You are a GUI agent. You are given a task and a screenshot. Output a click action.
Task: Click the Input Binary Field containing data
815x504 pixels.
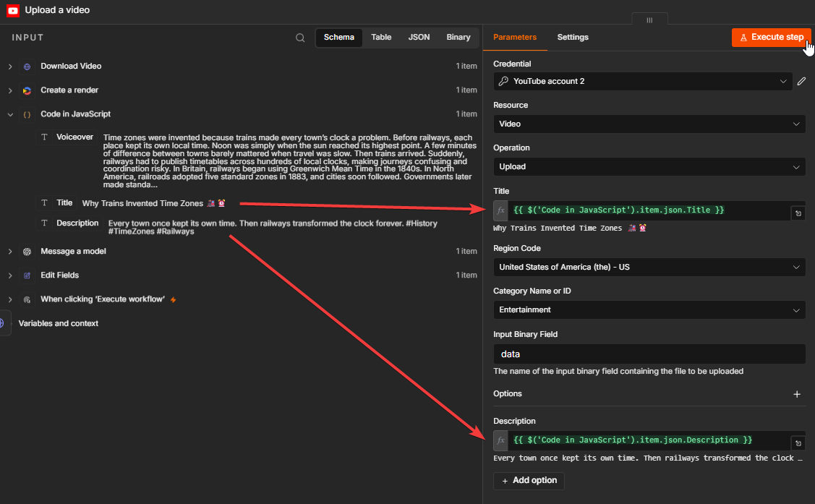click(649, 354)
